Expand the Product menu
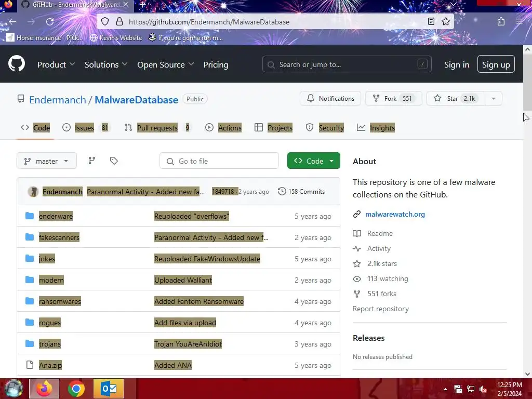 [56, 64]
